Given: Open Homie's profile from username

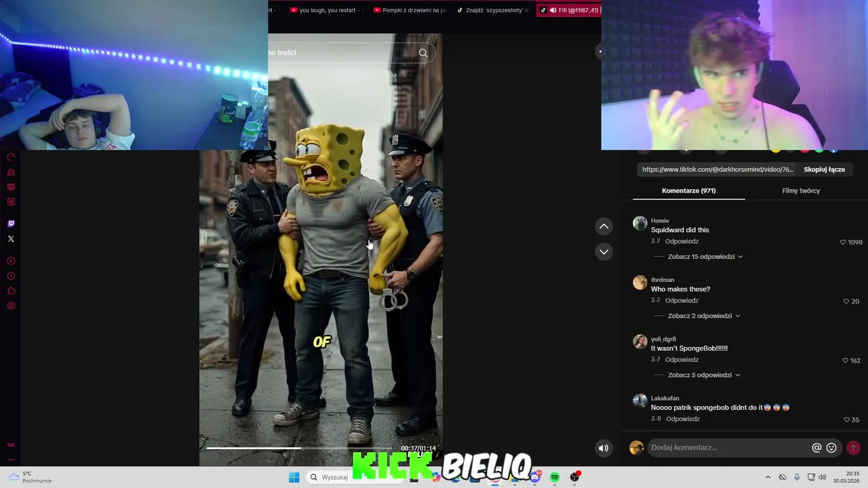Looking at the screenshot, I should (660, 220).
